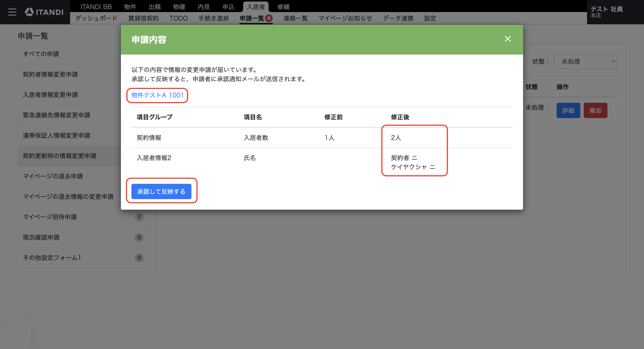The width and height of the screenshot is (644, 349).
Task: Select その他設定フォーム1 in the sidebar
Action: pyautogui.click(x=83, y=257)
